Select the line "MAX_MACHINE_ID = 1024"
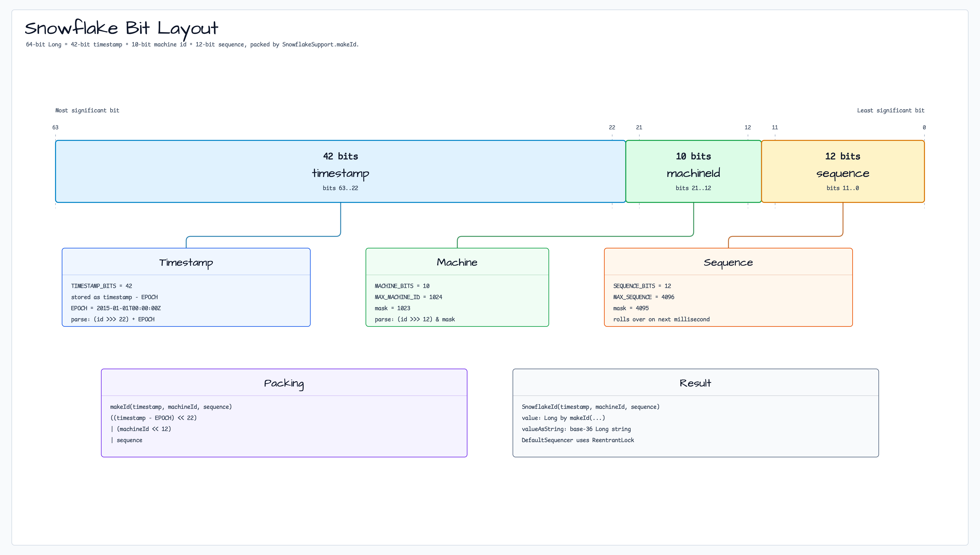Screen dimensions: 980x555 (408, 297)
